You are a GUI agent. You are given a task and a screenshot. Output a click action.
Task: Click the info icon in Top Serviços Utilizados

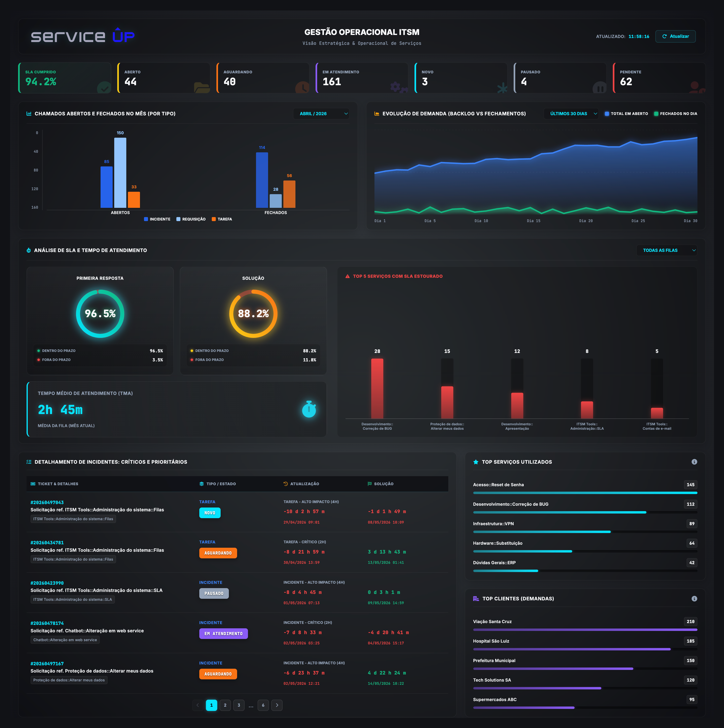(694, 462)
